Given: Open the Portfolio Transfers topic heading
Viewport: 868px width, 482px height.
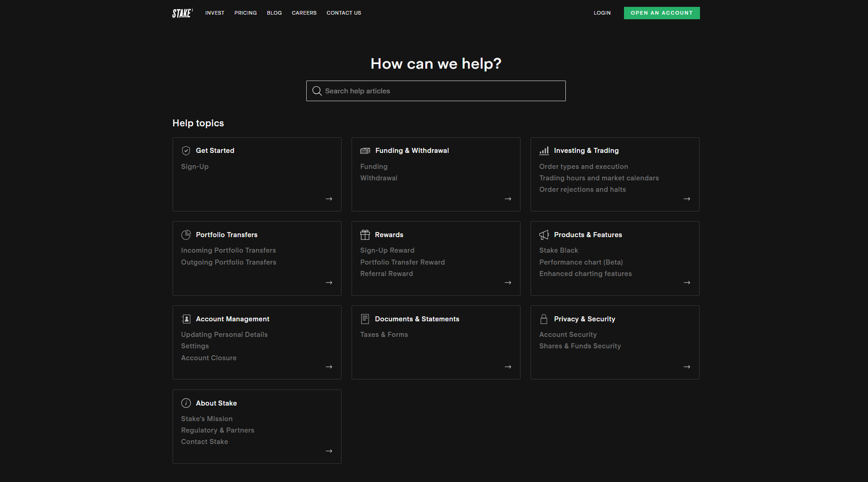Looking at the screenshot, I should 227,235.
